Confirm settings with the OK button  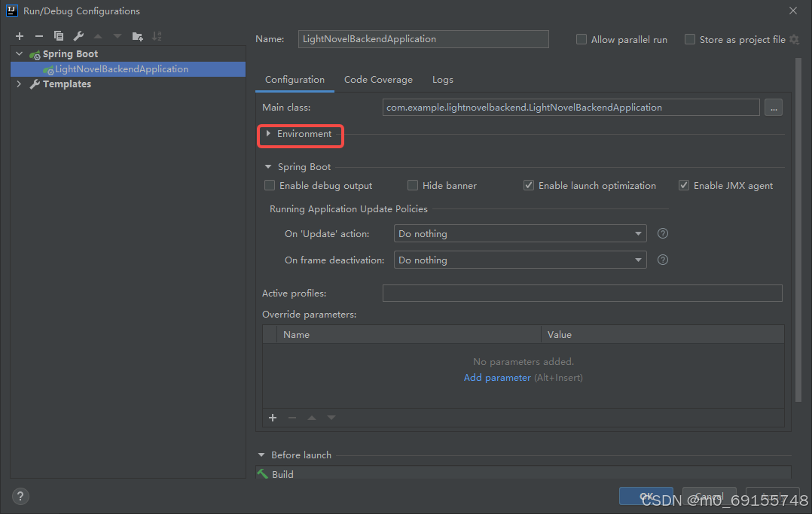tap(646, 496)
